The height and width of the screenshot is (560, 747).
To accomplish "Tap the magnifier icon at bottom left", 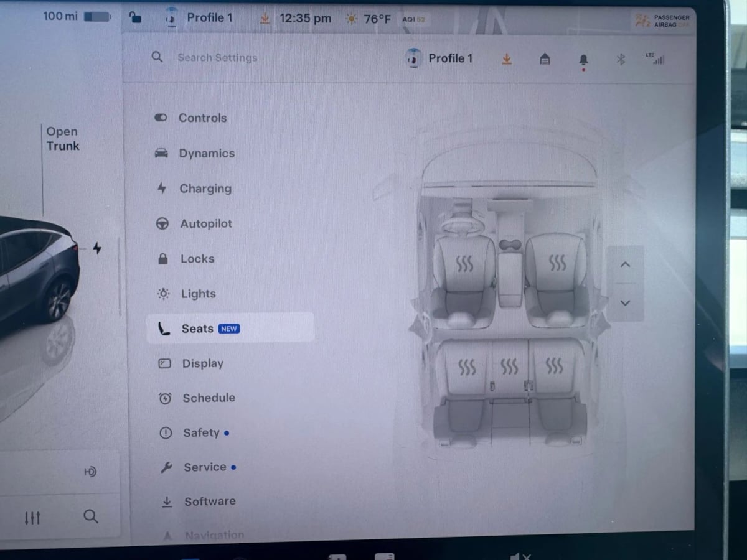I will pos(91,516).
